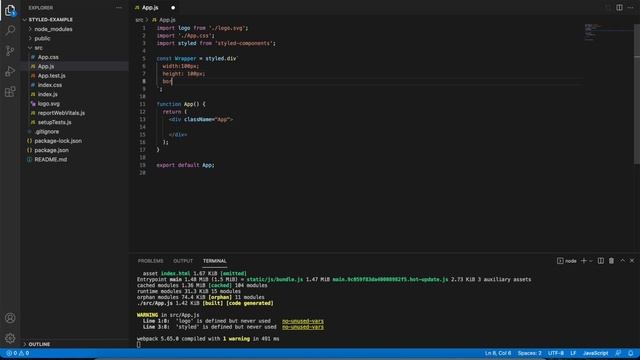Open go to line from Ln 8 indicator
640x360 pixels.
point(498,353)
